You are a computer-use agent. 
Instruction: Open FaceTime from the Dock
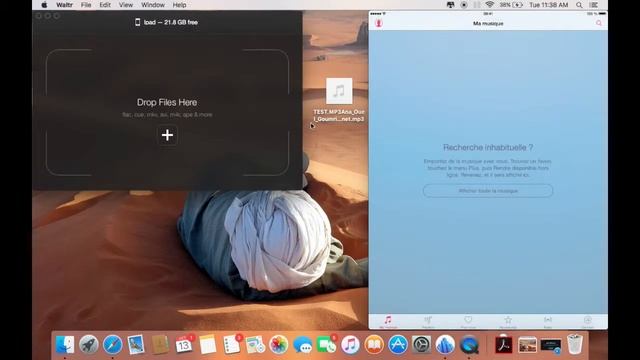[327, 345]
